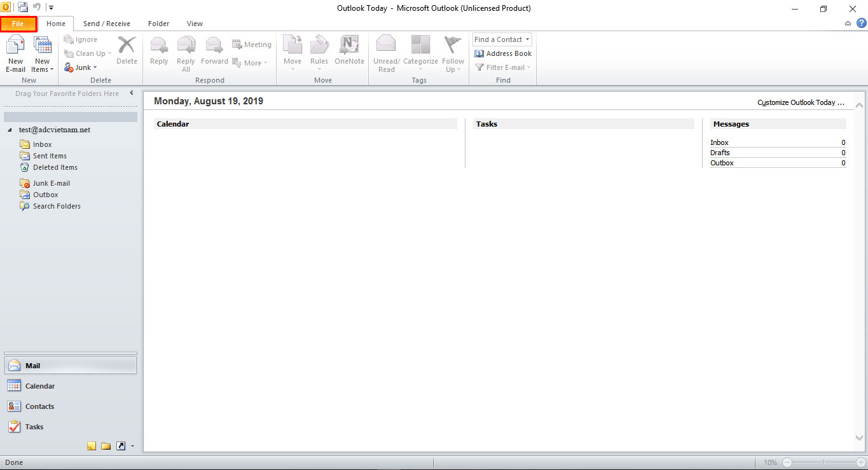Viewport: 868px width, 470px height.
Task: Open the More respond options
Action: (250, 62)
